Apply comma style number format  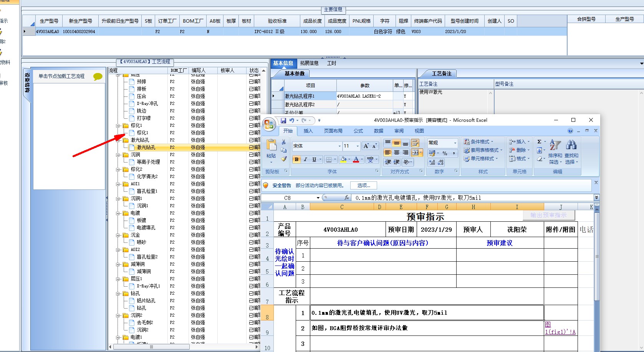point(454,153)
